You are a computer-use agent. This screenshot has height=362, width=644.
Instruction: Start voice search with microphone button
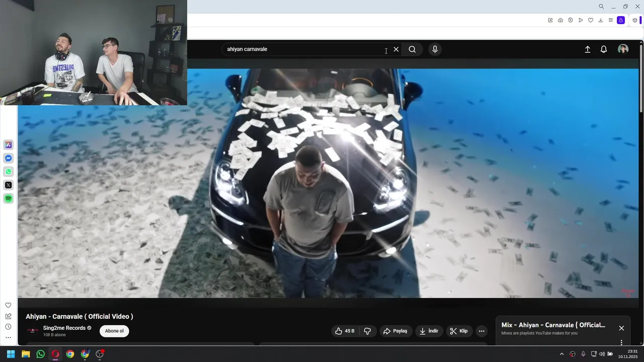coord(435,49)
